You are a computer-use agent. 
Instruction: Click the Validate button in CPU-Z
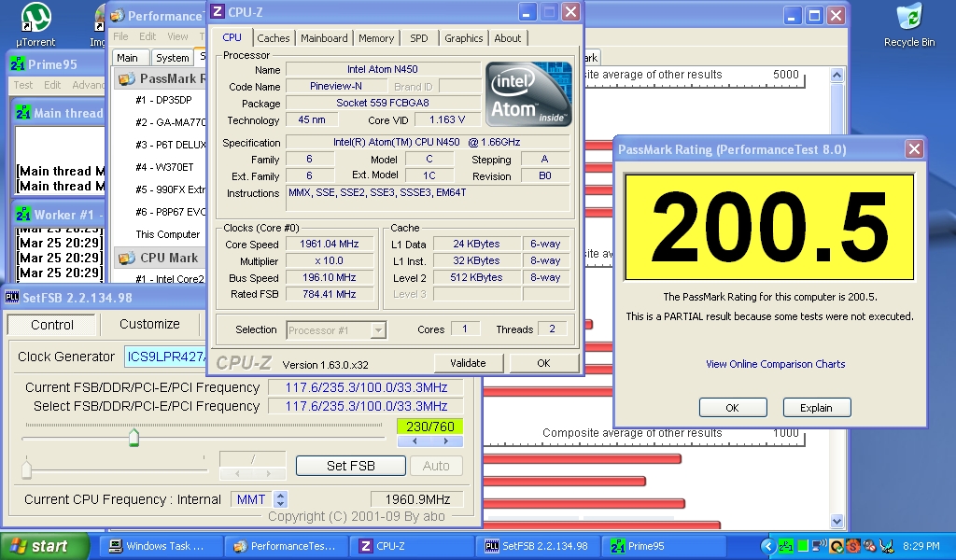pos(469,363)
